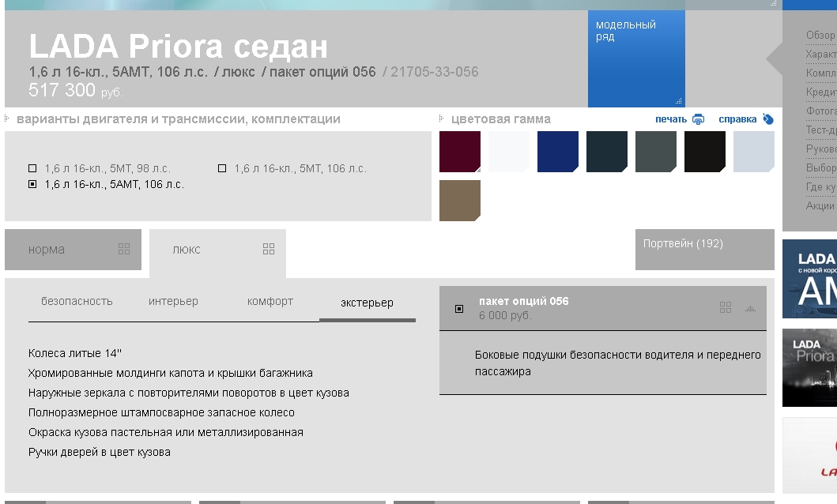The image size is (837, 504).
Task: Choose the dark burgundy color swatch
Action: click(x=460, y=152)
